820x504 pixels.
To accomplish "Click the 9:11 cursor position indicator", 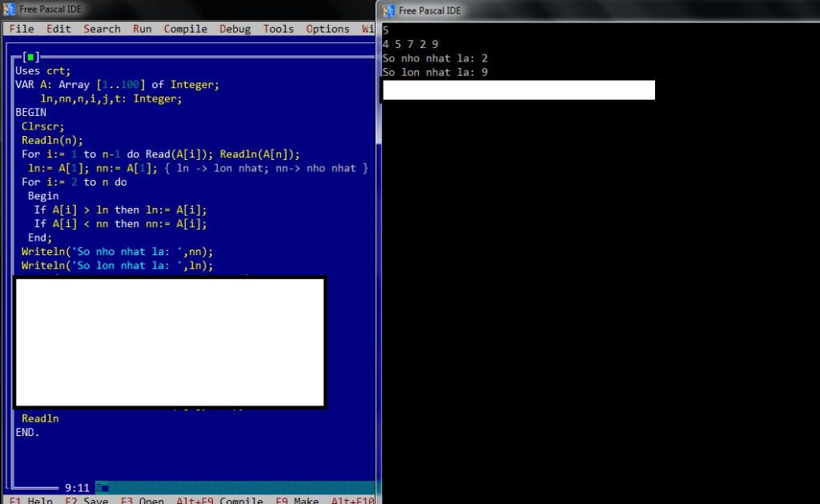I will pos(77,488).
